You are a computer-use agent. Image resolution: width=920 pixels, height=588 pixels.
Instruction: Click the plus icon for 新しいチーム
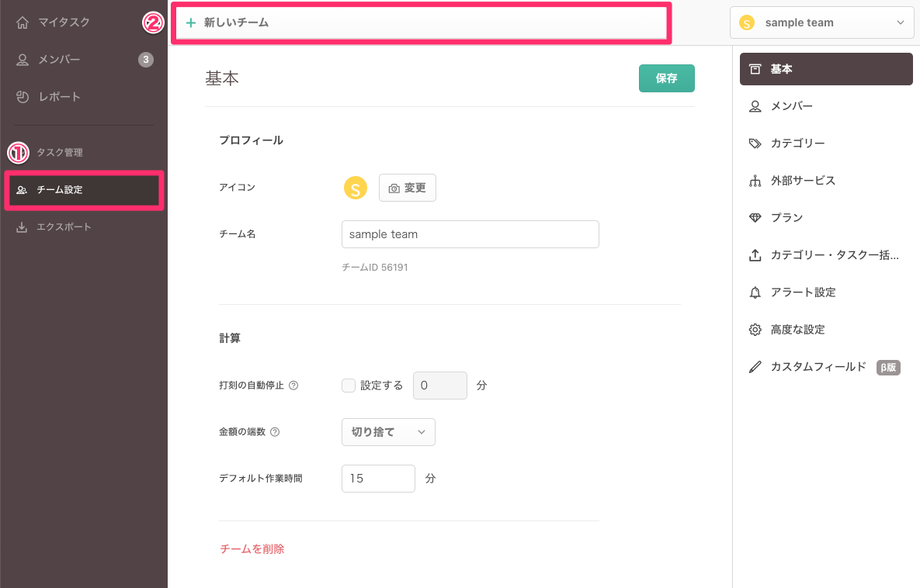191,23
